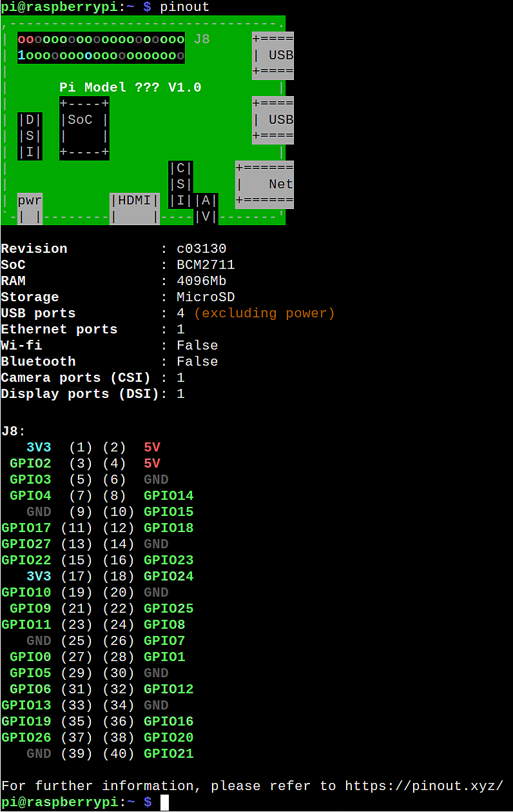513x812 pixels.
Task: Select the SoC value BCM2711
Action: tap(206, 265)
